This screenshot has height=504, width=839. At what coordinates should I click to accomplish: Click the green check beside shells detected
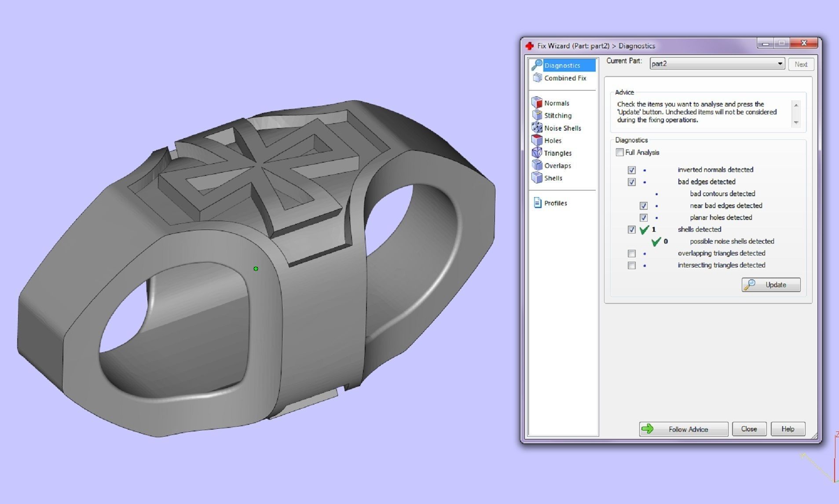[x=644, y=230]
